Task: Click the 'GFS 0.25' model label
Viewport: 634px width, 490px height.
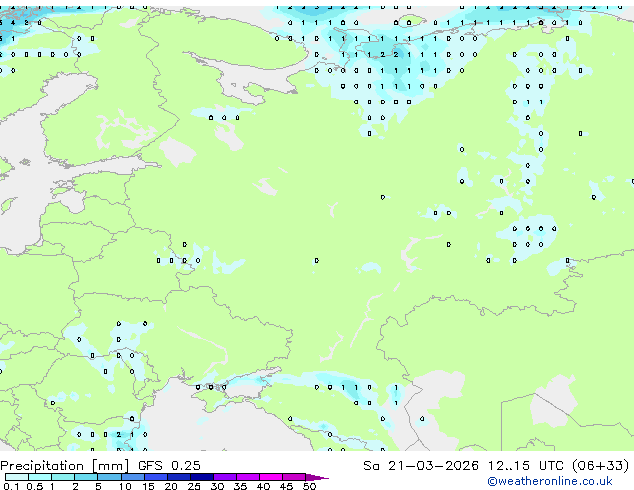Action: (169, 466)
